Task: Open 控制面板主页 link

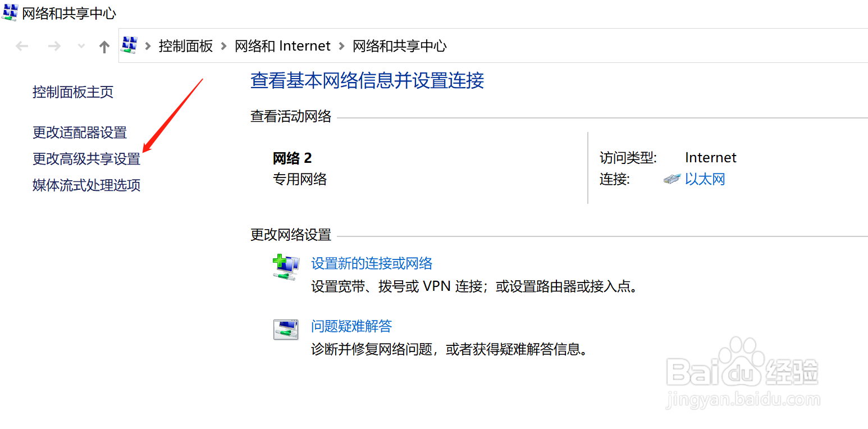Action: (x=73, y=92)
